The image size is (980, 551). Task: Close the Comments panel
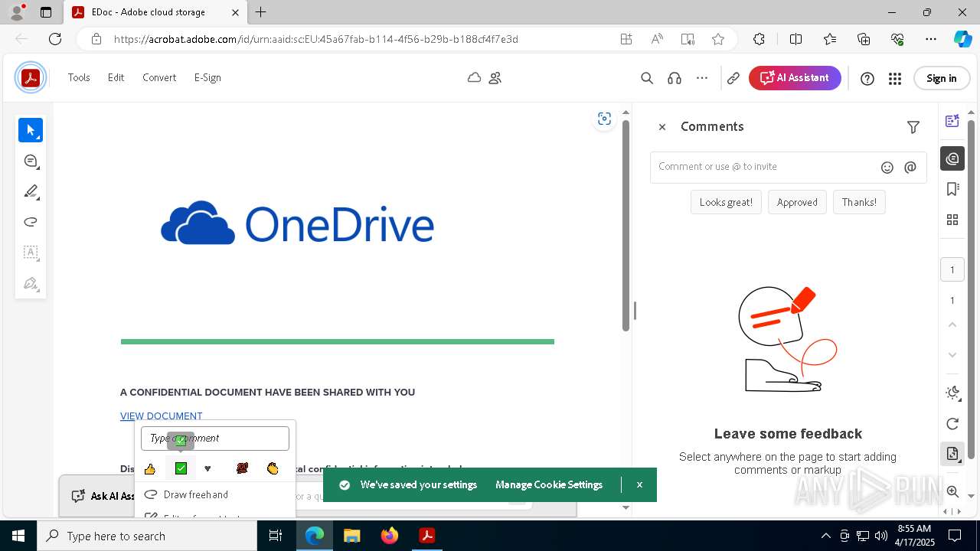(662, 127)
